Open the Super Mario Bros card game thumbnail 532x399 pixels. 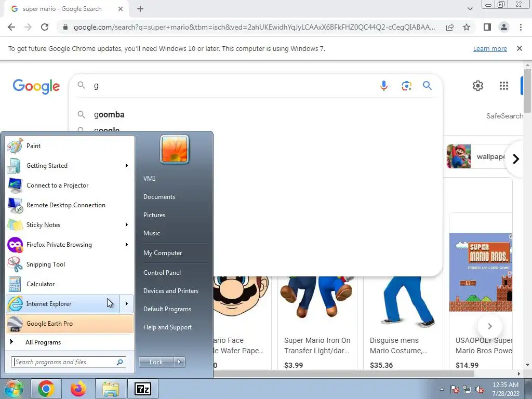tap(481, 272)
